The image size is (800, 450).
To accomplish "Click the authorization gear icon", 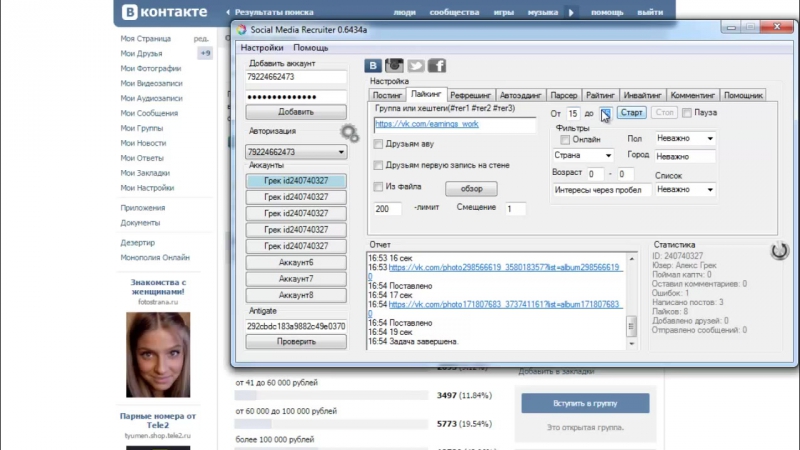I will (349, 133).
